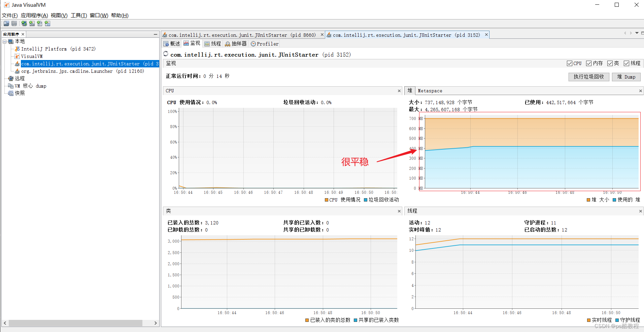Close the 堆 memory graph panel

coord(641,91)
